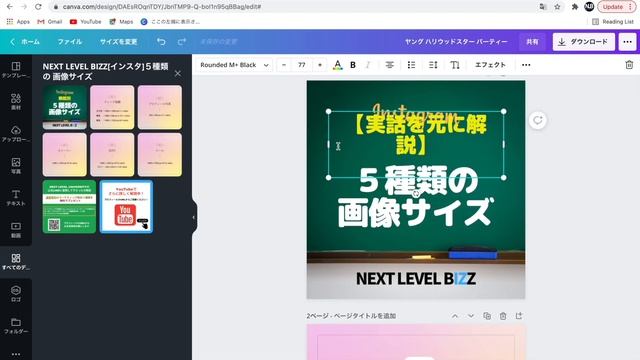Viewport: 640px width, 360px height.
Task: Open the Maps bookmark
Action: click(121, 22)
